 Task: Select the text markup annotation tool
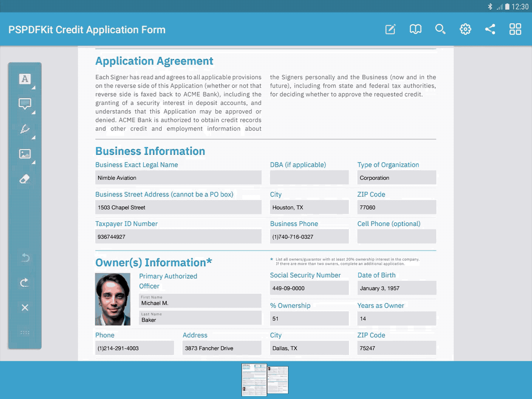[x=25, y=79]
